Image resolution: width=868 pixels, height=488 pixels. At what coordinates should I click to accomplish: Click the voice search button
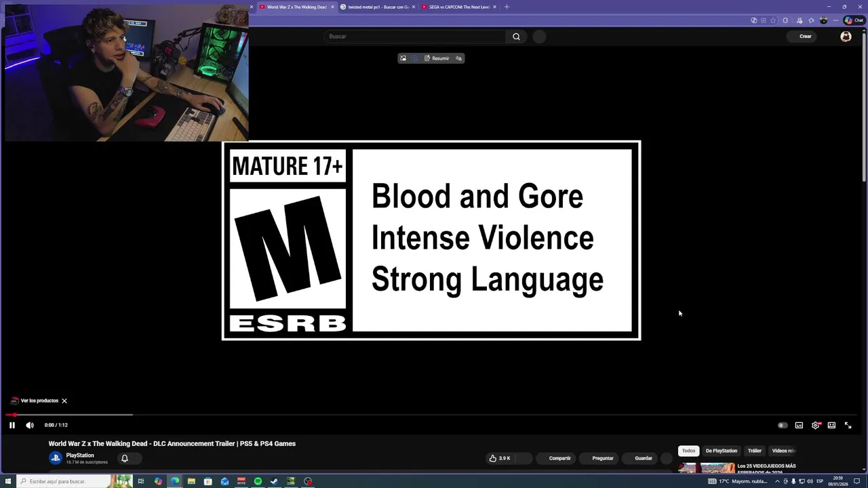coord(539,37)
